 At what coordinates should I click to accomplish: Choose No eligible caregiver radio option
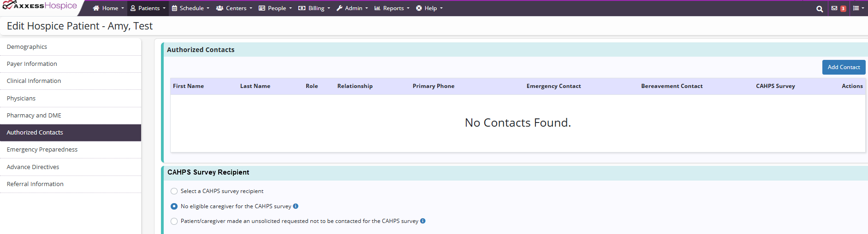pos(174,206)
